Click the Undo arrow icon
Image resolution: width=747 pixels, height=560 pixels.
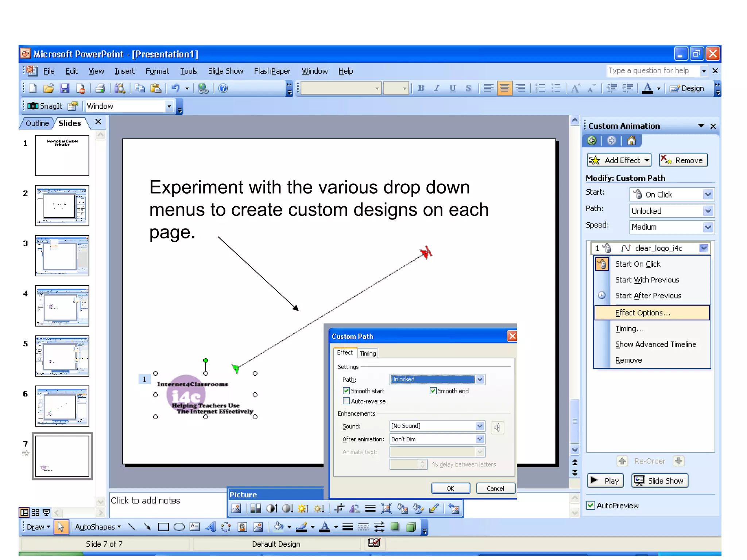175,88
